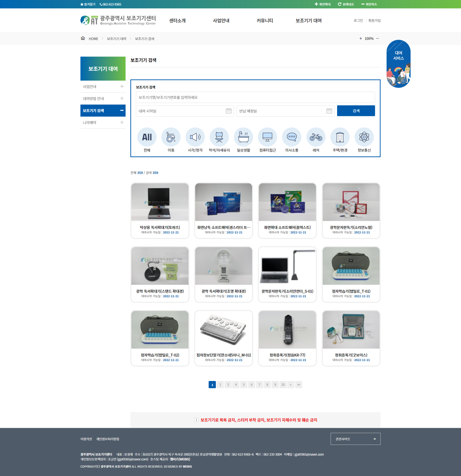Open the 센터소개 top menu
Image resolution: width=461 pixels, height=476 pixels.
tap(177, 21)
